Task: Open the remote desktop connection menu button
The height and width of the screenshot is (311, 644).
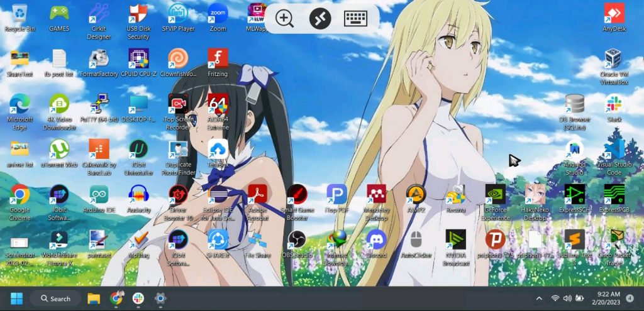Action: (x=320, y=19)
